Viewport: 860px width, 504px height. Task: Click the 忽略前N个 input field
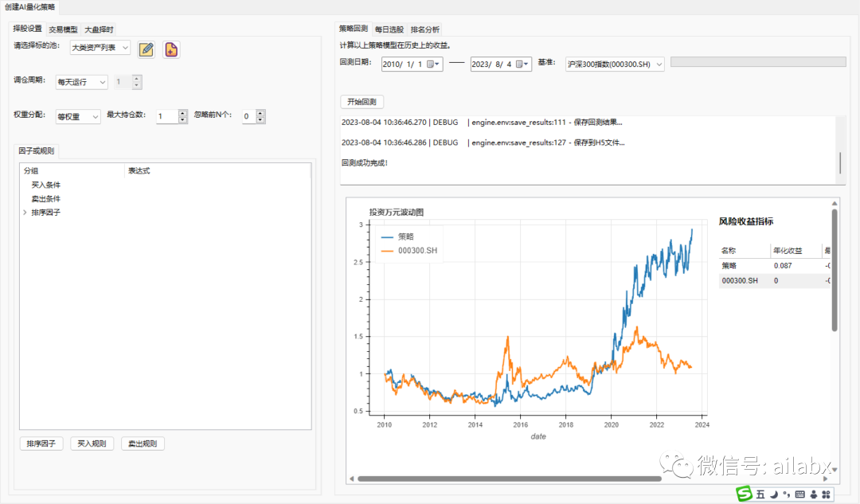pyautogui.click(x=249, y=116)
